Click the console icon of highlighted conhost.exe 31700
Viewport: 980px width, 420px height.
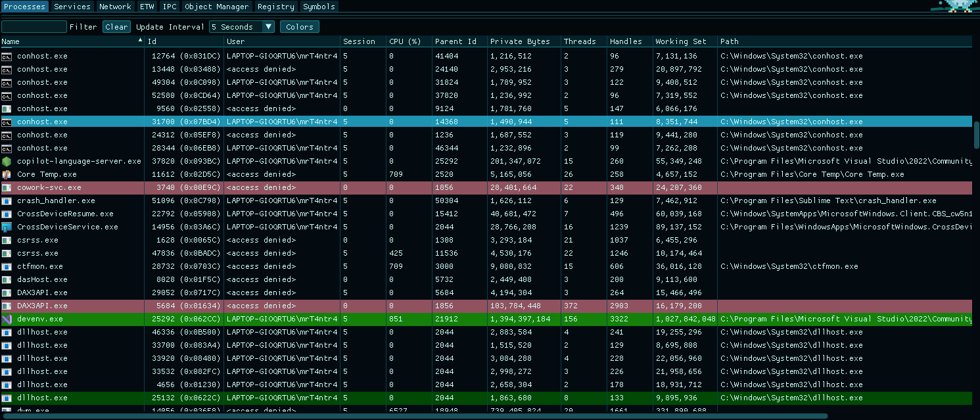[x=7, y=122]
